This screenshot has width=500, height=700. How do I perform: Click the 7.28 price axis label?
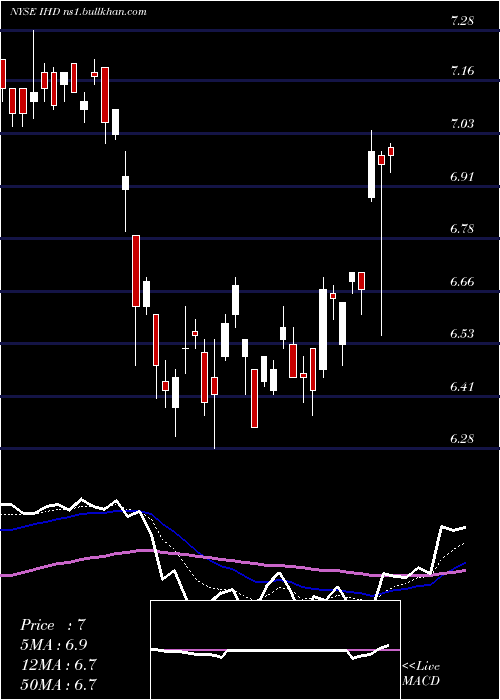click(462, 21)
